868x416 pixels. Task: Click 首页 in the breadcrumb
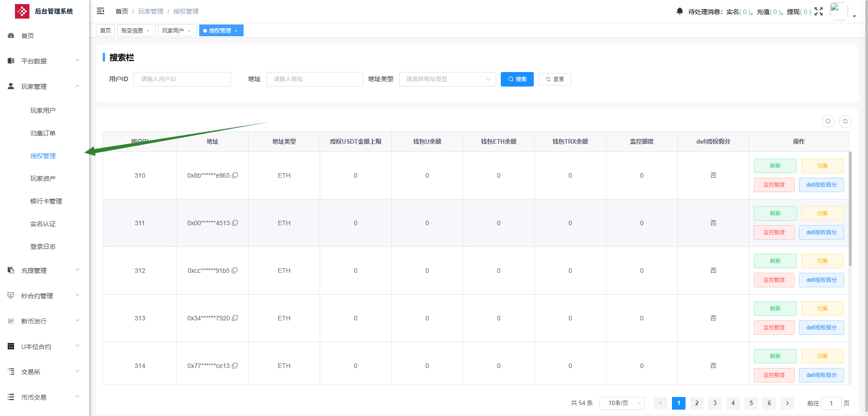(x=122, y=11)
